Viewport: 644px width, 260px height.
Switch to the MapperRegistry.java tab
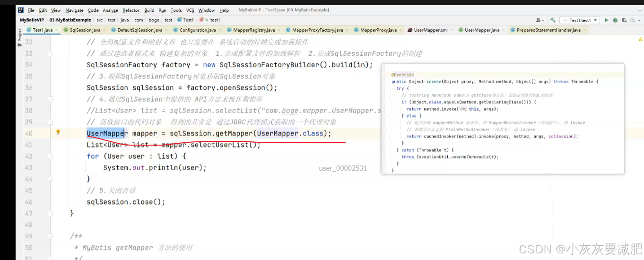coord(254,30)
